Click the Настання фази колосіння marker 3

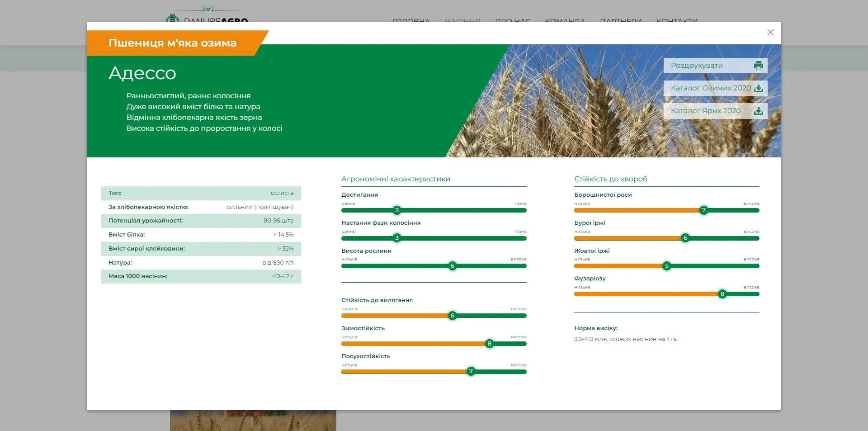click(397, 238)
